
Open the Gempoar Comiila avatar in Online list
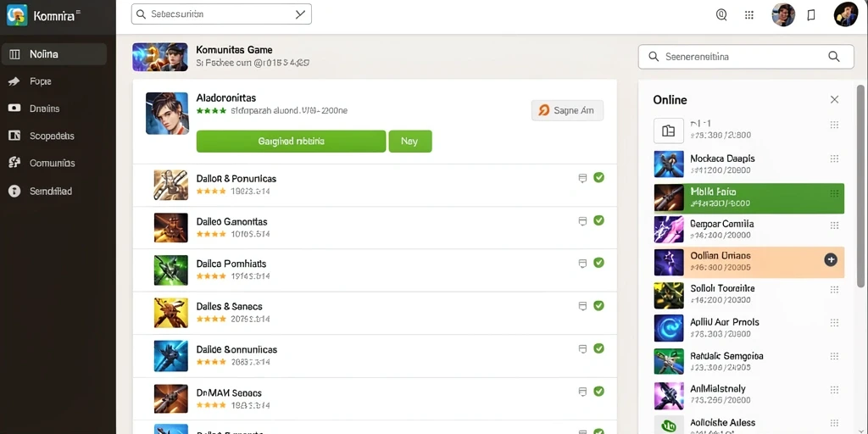(x=669, y=230)
